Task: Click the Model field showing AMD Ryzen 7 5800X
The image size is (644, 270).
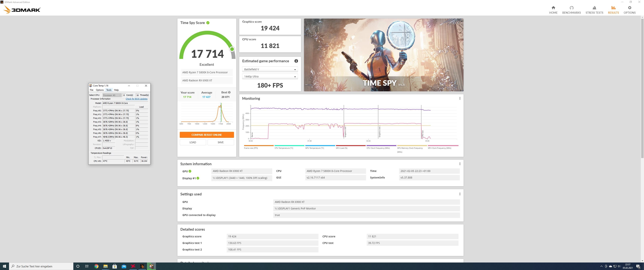Action: point(125,103)
